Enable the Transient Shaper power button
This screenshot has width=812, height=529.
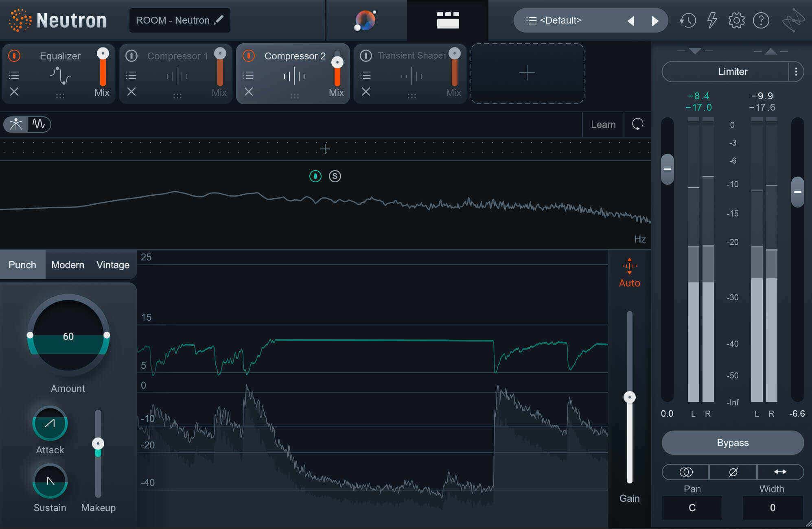(366, 56)
